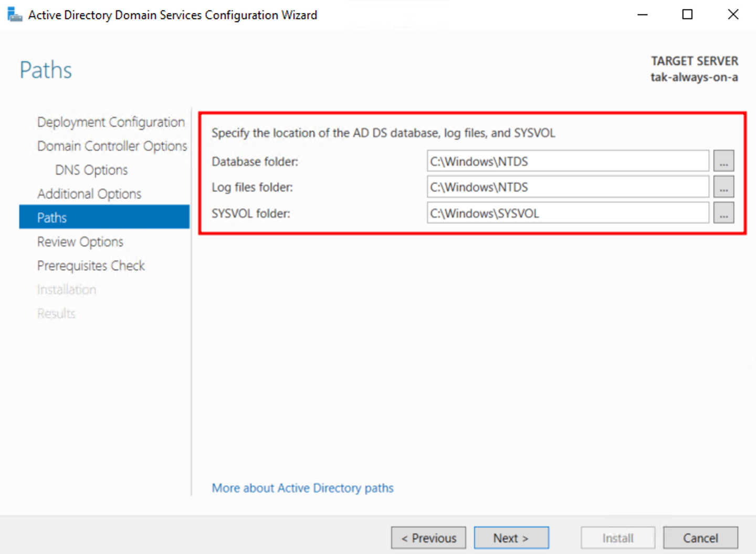The image size is (756, 554).
Task: Minimize the wizard window
Action: point(642,15)
